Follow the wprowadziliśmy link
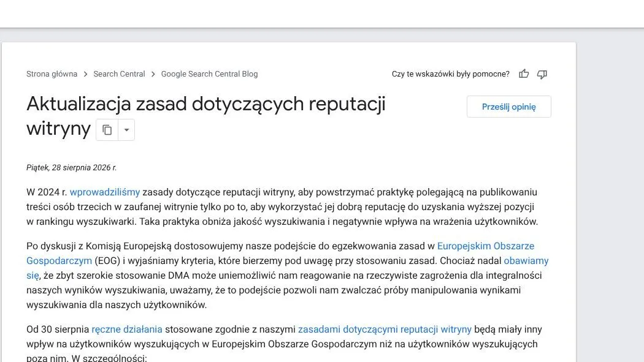The width and height of the screenshot is (644, 362). (x=105, y=192)
